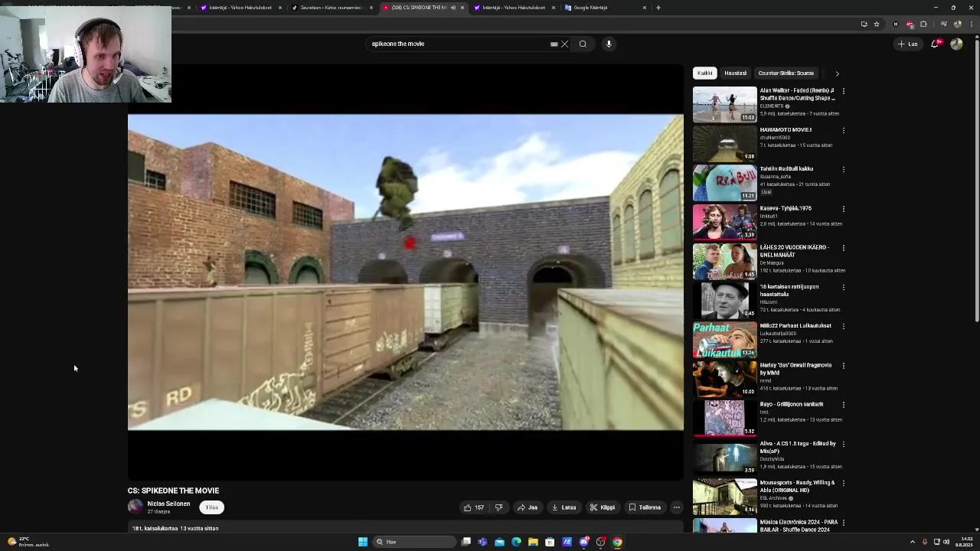Image resolution: width=980 pixels, height=551 pixels.
Task: Open Heriny 'dsn' Orwall fragmovie title
Action: [x=795, y=369]
